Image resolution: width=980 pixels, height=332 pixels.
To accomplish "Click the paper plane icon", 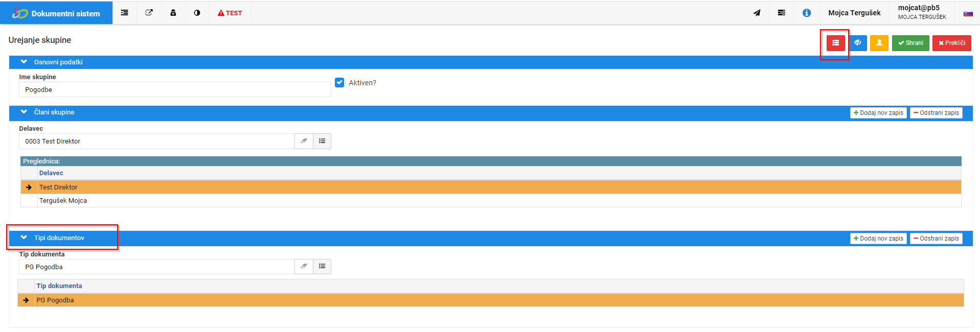I will pos(757,13).
